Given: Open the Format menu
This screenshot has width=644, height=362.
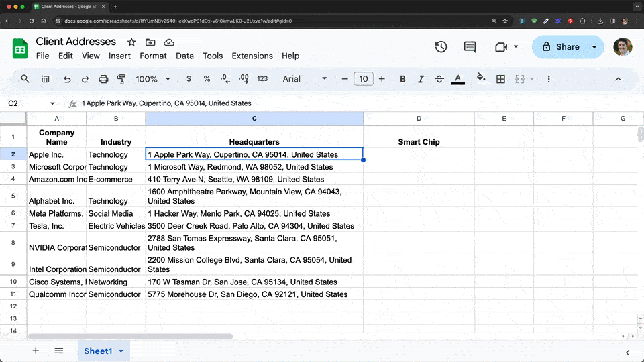Looking at the screenshot, I should (153, 56).
